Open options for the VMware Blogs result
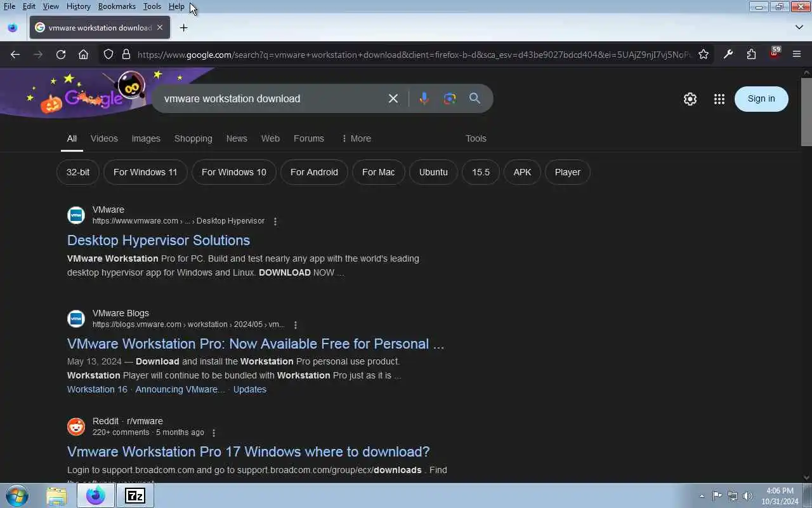 pyautogui.click(x=296, y=325)
